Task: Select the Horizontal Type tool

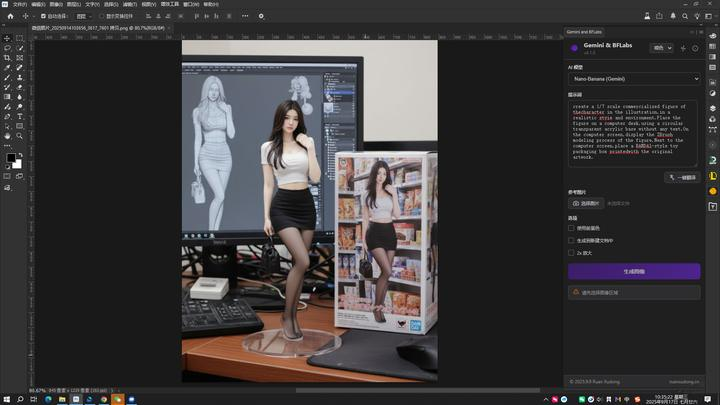Action: pyautogui.click(x=20, y=116)
